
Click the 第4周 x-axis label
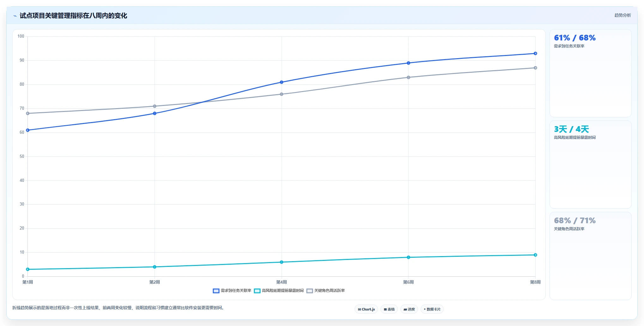pos(282,282)
